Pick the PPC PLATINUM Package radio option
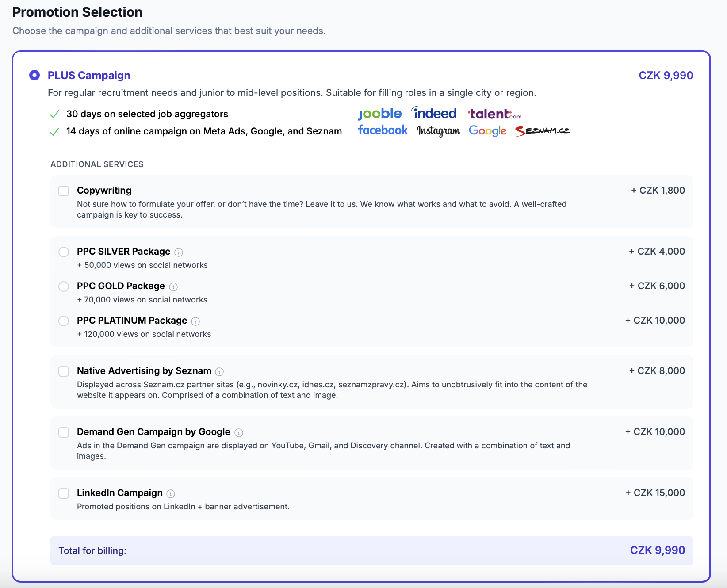This screenshot has width=727, height=588. tap(64, 321)
